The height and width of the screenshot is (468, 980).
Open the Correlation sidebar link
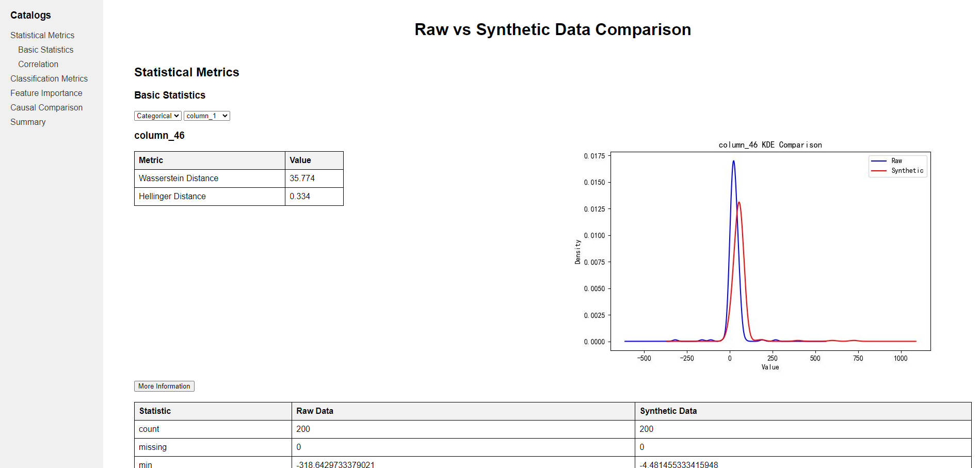click(x=38, y=64)
